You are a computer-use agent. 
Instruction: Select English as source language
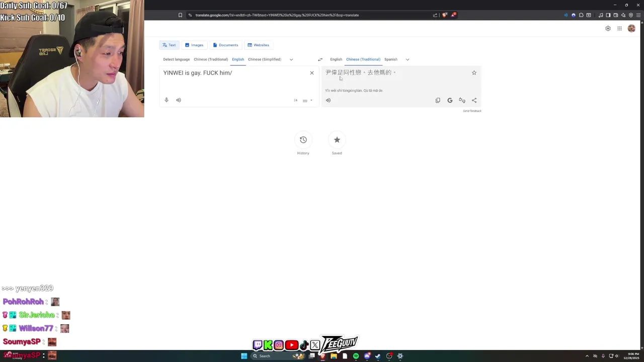238,59
